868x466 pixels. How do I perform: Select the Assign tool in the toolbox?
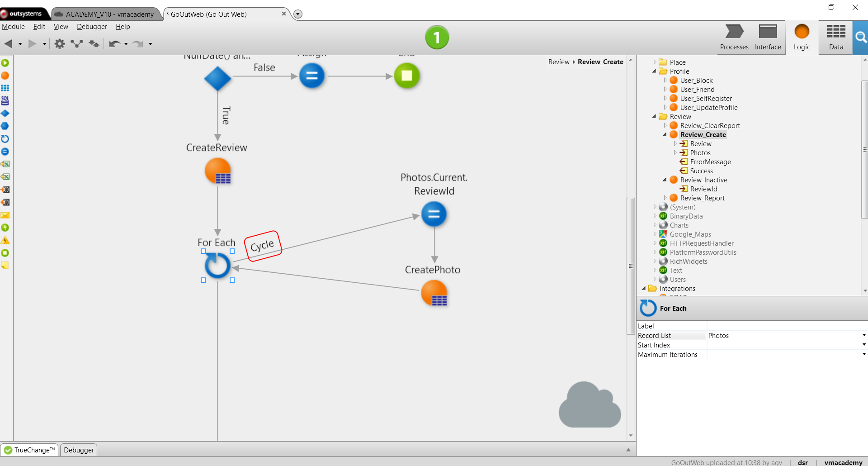(x=5, y=152)
